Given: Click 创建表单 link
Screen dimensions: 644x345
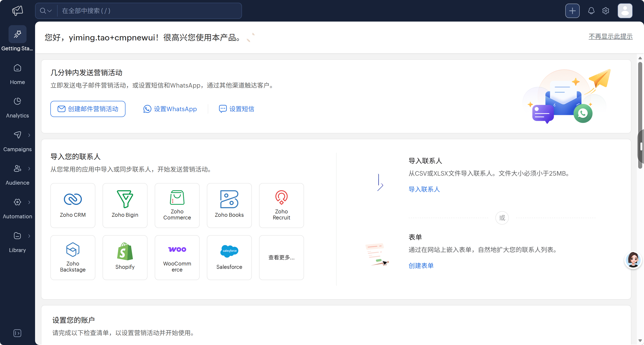Looking at the screenshot, I should pyautogui.click(x=421, y=266).
